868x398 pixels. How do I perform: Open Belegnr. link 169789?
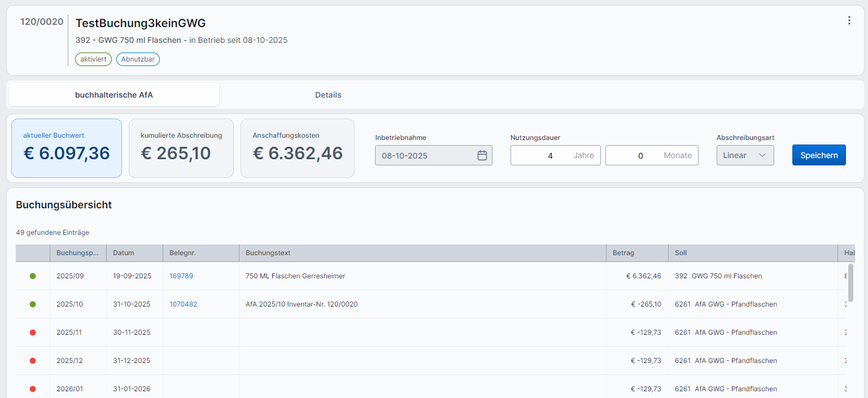tap(181, 276)
